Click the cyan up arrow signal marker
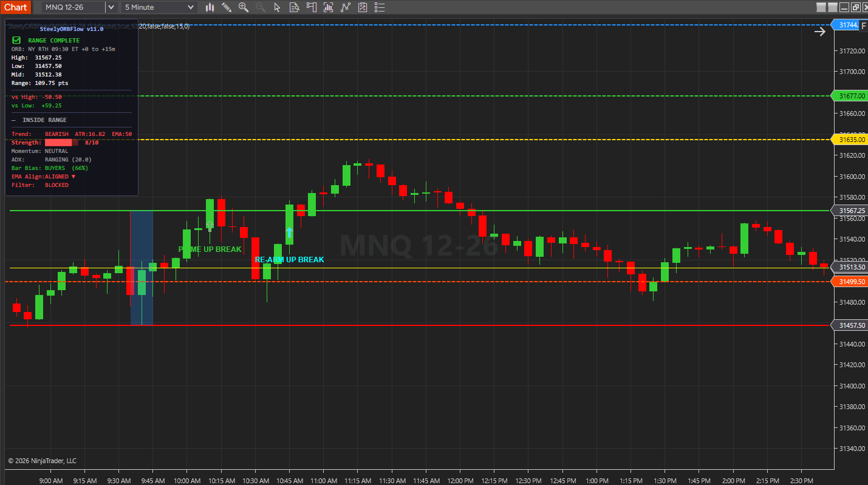868x485 pixels. [x=290, y=232]
